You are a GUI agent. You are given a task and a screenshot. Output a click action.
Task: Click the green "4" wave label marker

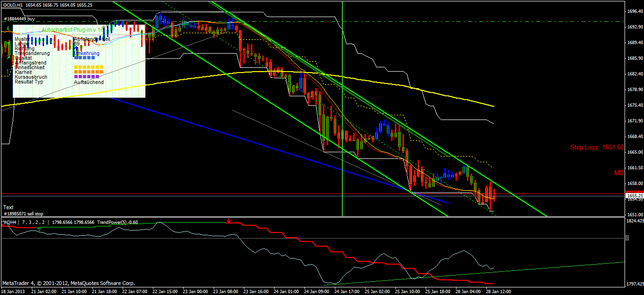click(8, 28)
